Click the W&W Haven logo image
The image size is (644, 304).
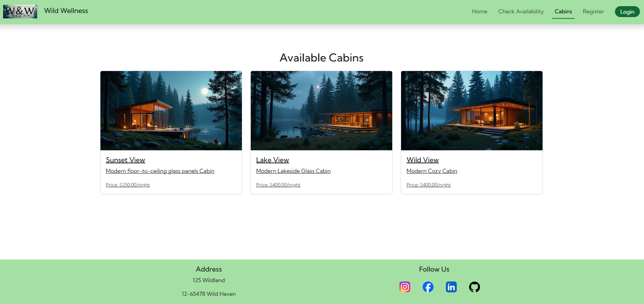coord(20,12)
